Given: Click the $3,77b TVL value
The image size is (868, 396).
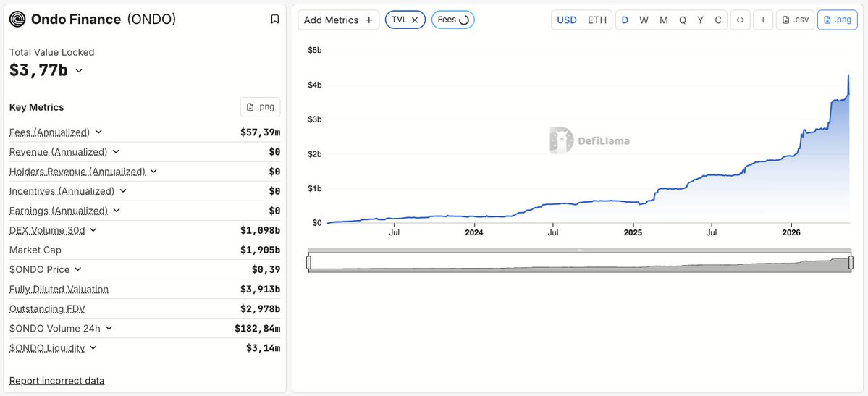Looking at the screenshot, I should (x=38, y=70).
